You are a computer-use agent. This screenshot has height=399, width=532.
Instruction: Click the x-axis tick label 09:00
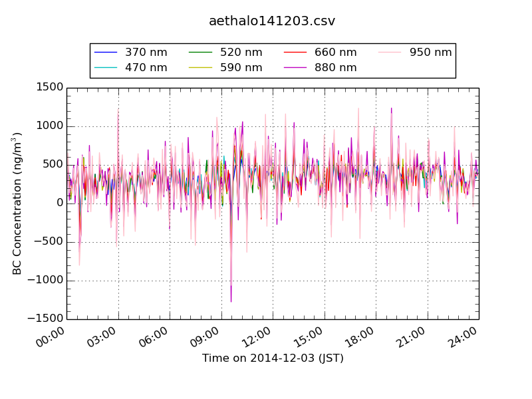click(204, 337)
